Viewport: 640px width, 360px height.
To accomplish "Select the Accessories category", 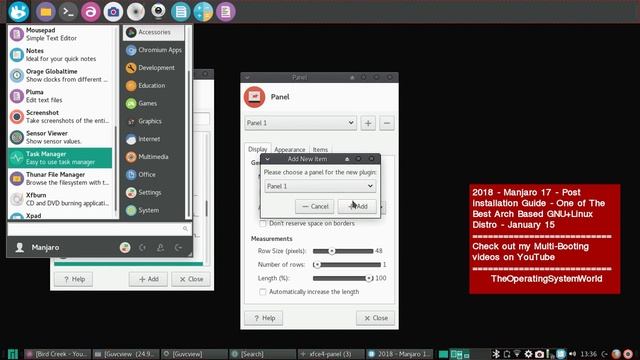I will coord(153,32).
